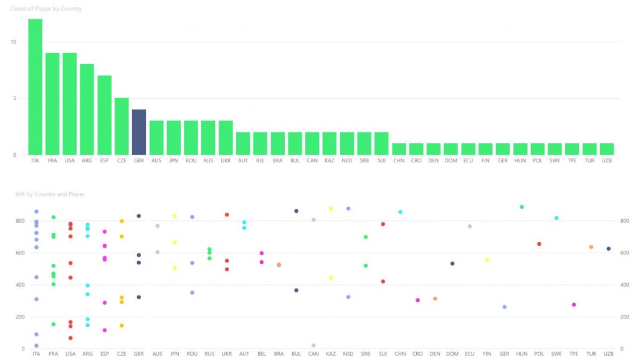Viewport: 638px width, 364px height.
Task: Click the FRA bar in the bar chart
Action: 52,104
